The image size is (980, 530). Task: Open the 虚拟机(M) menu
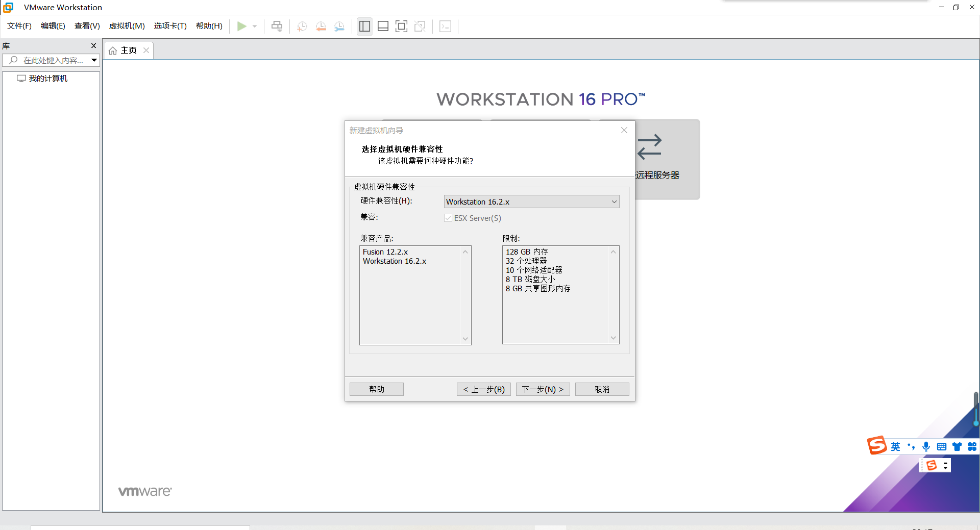click(x=127, y=26)
